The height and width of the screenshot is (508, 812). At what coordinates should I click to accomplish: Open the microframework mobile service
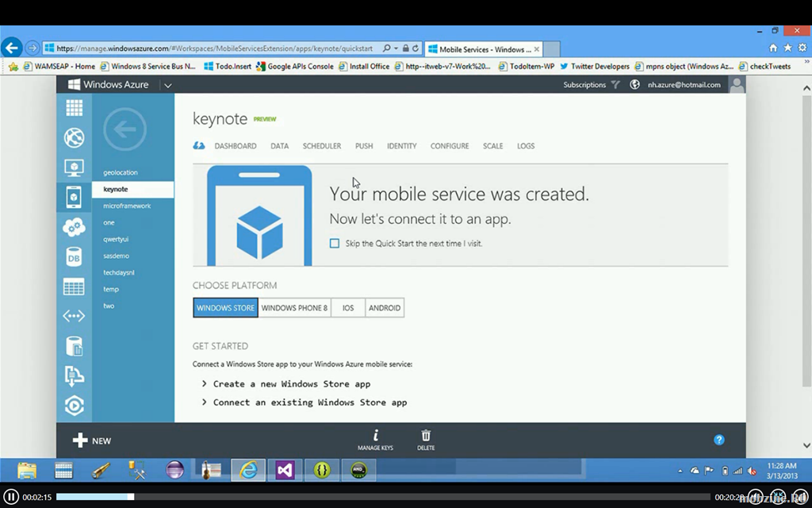pos(127,206)
